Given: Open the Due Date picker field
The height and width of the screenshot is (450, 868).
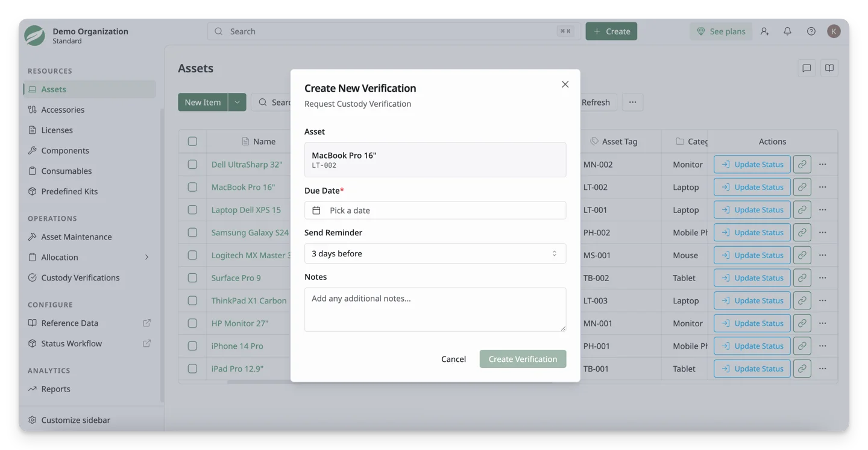Looking at the screenshot, I should (x=435, y=211).
